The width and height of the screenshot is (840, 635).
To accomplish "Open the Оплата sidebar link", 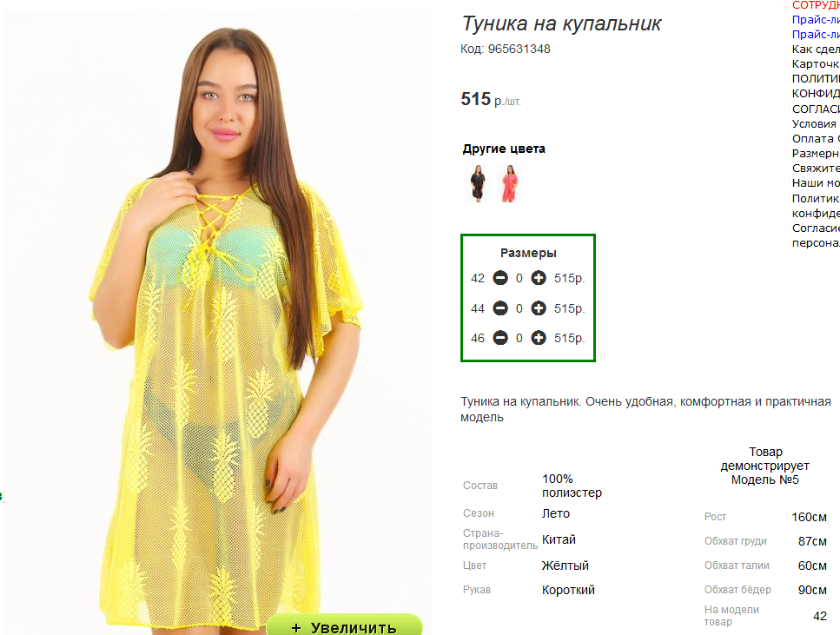I will pos(816,138).
